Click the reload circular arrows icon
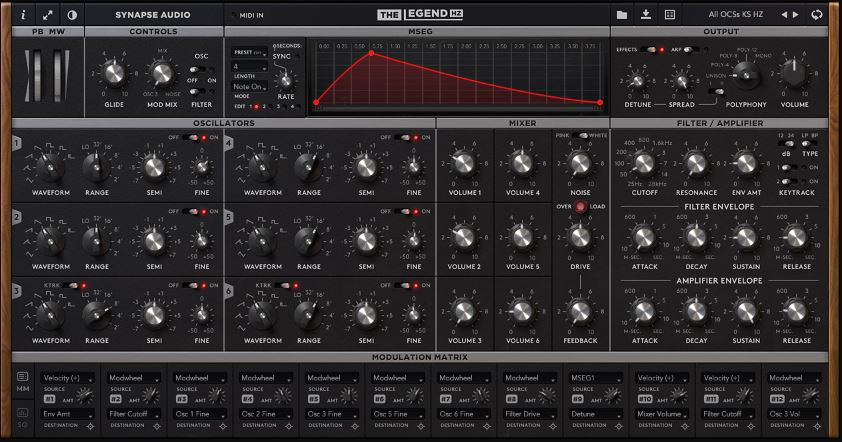Image resolution: width=842 pixels, height=442 pixels. 817,15
